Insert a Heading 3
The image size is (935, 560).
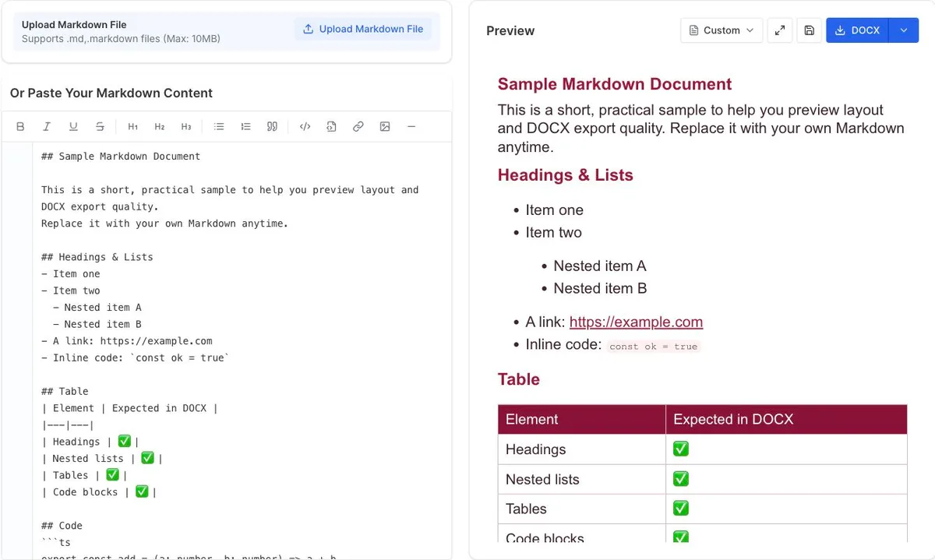(x=186, y=126)
